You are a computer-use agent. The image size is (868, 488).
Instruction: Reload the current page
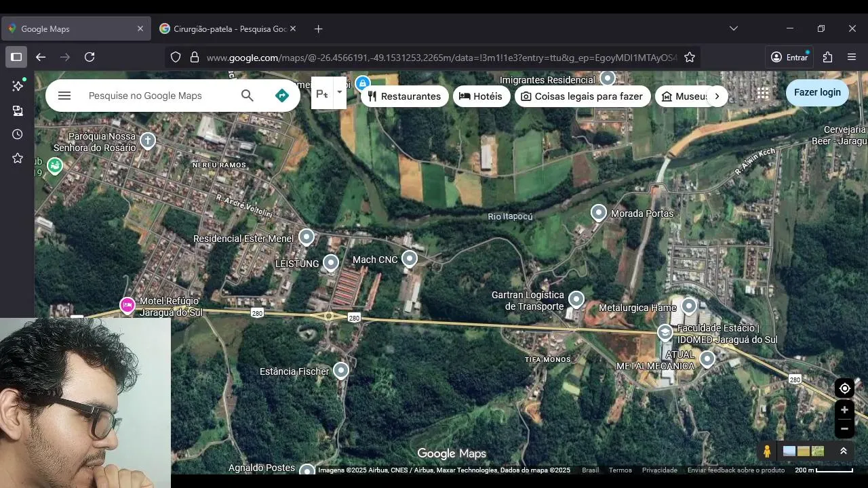[x=90, y=57]
